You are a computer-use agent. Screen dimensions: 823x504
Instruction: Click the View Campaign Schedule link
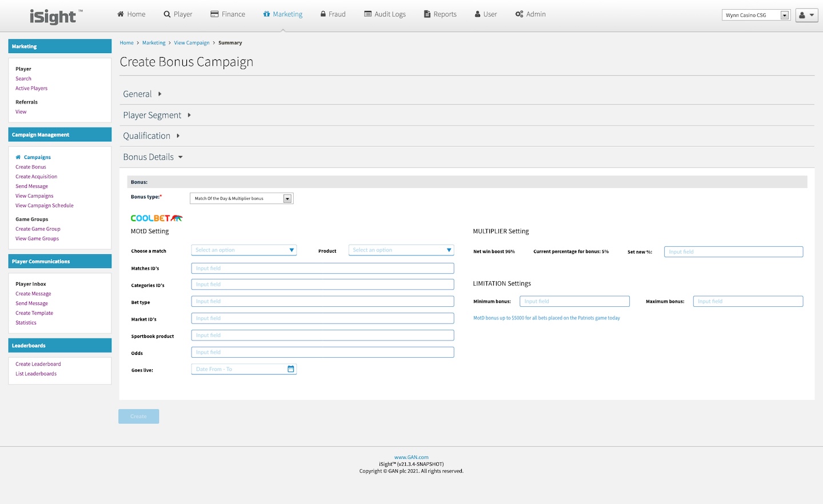pos(45,206)
